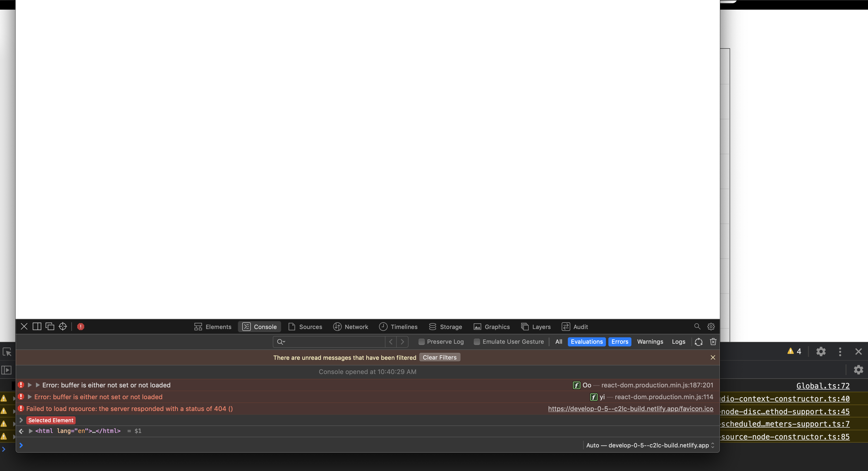
Task: Toggle the Errors filter button
Action: tap(619, 341)
